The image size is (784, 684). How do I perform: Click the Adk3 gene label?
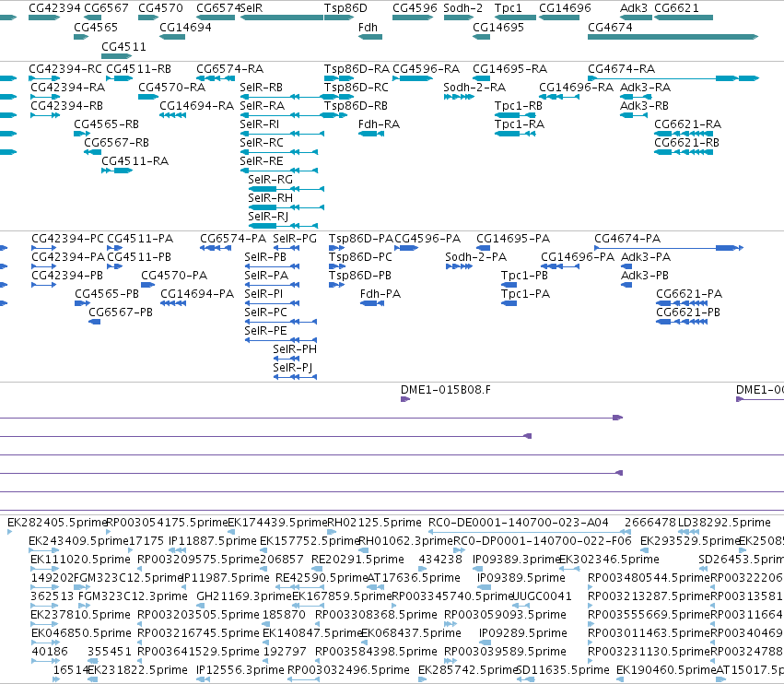(x=634, y=8)
